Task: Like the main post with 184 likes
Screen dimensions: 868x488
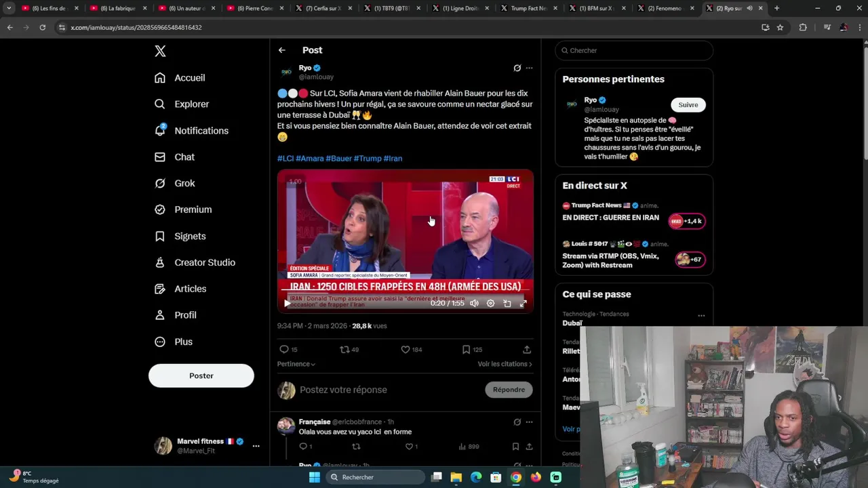Action: pyautogui.click(x=411, y=350)
